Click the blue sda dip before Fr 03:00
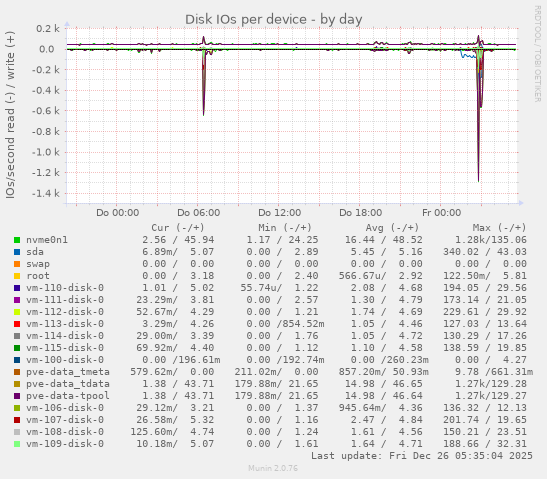Viewport: 547px width, 479px height. [468, 54]
